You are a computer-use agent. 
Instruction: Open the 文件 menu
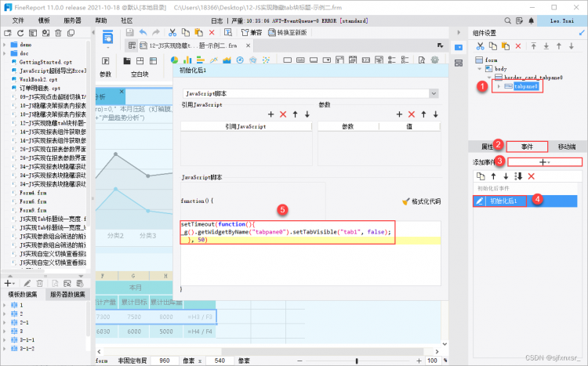coord(18,20)
